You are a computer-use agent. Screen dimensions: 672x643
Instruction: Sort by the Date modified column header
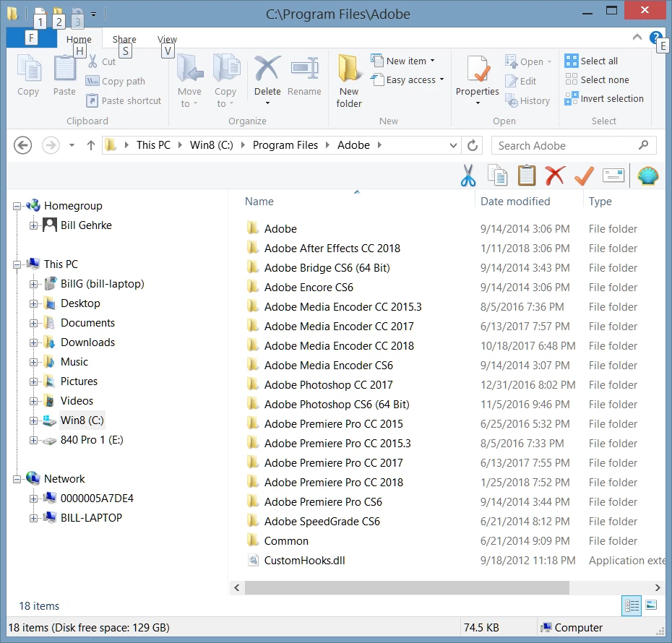click(515, 202)
